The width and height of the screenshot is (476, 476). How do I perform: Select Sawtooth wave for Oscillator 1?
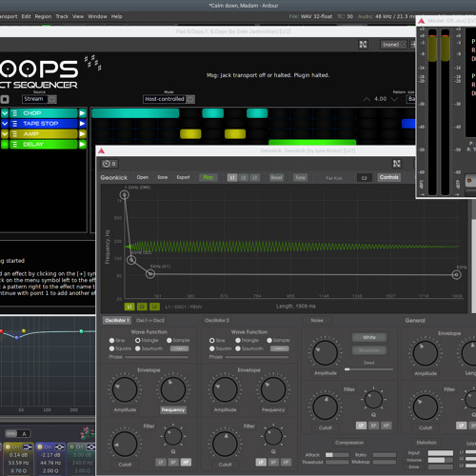tap(138, 348)
